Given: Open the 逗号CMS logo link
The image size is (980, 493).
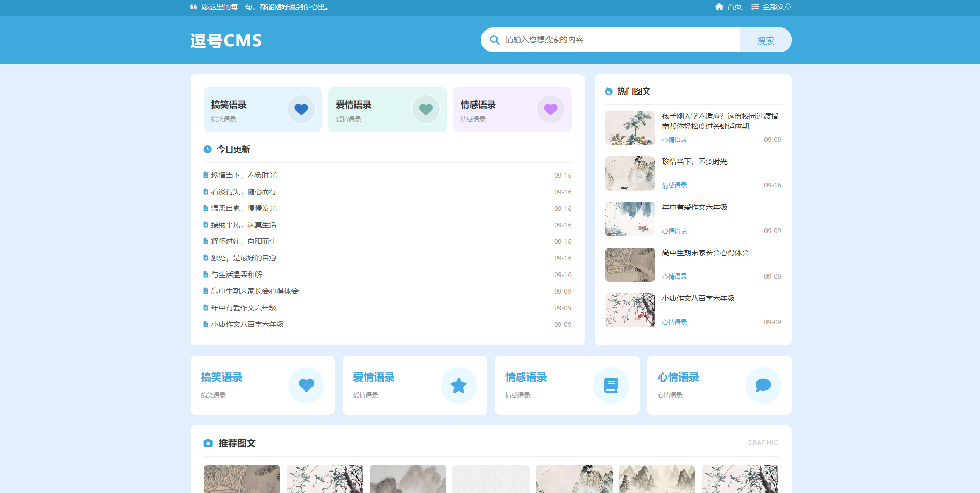Looking at the screenshot, I should 226,40.
